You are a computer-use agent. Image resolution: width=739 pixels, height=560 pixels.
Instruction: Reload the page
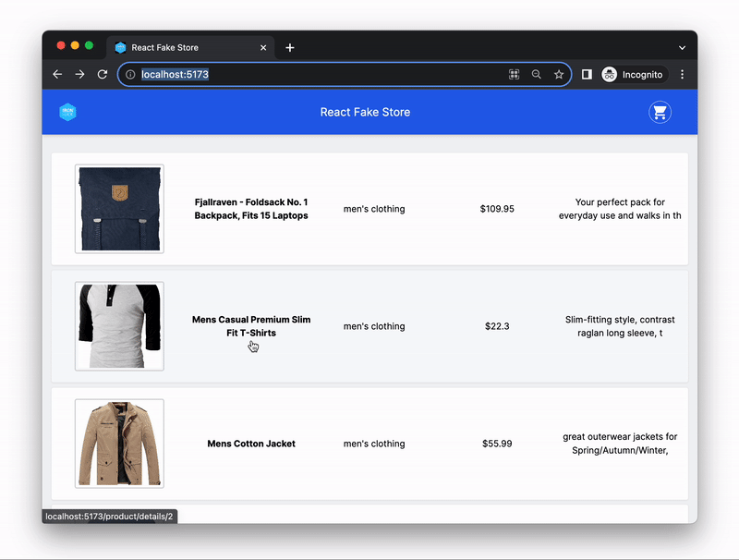[x=103, y=75]
